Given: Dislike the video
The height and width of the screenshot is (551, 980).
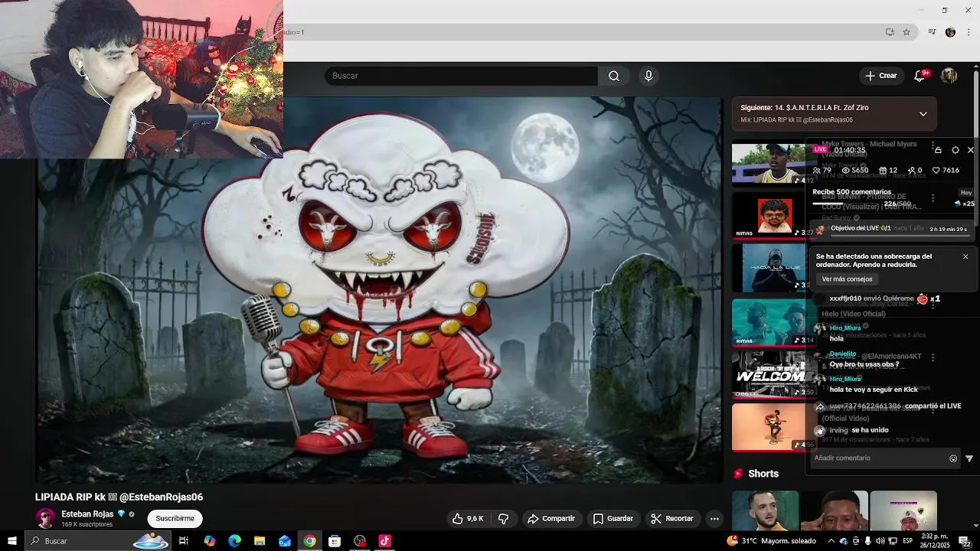Looking at the screenshot, I should (x=503, y=519).
